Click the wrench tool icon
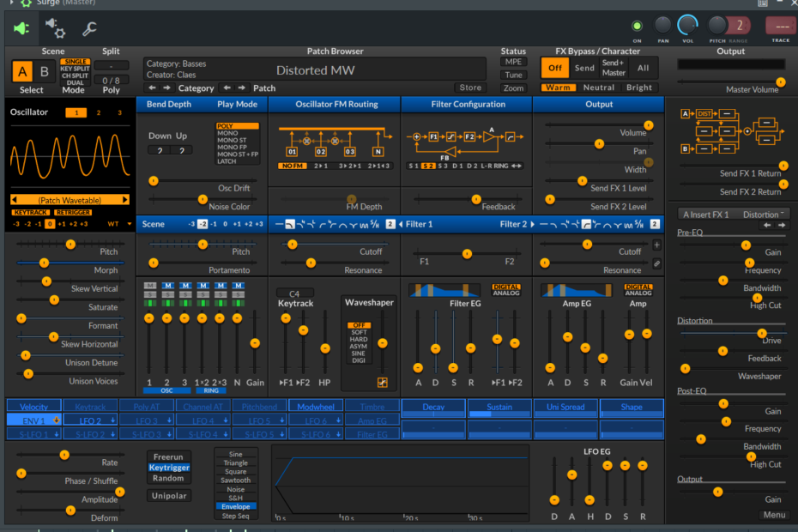This screenshot has width=798, height=532. point(89,28)
